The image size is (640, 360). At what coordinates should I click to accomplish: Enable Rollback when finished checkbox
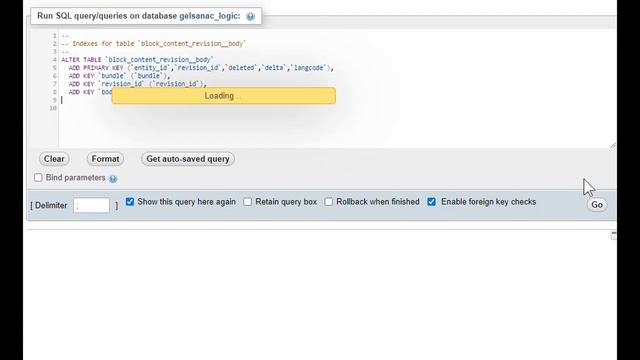[329, 202]
